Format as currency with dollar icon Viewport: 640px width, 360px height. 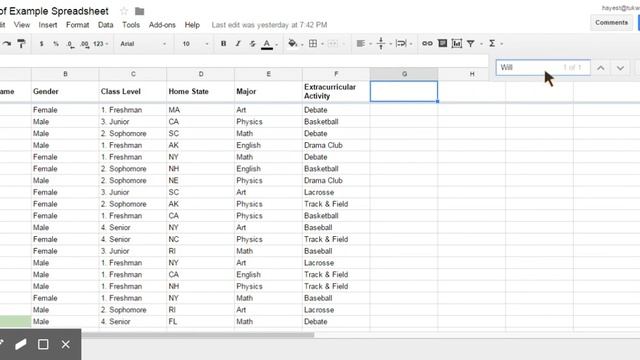pos(41,43)
